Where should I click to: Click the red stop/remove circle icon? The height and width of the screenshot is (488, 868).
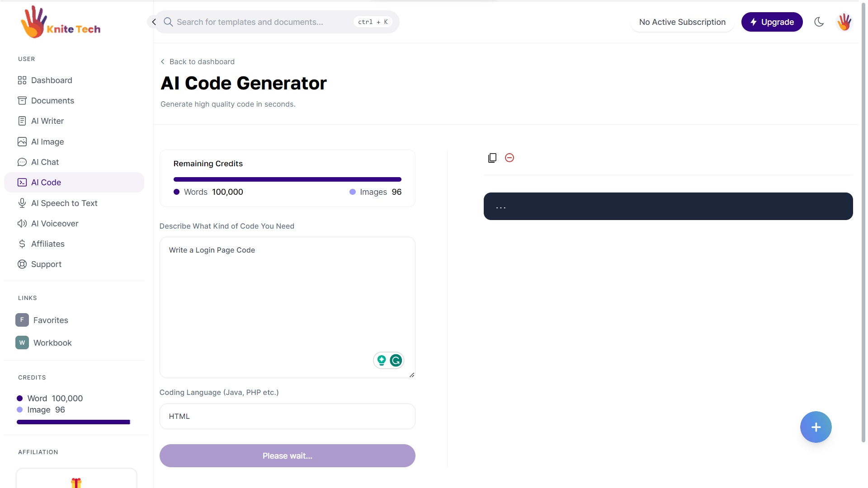tap(509, 158)
